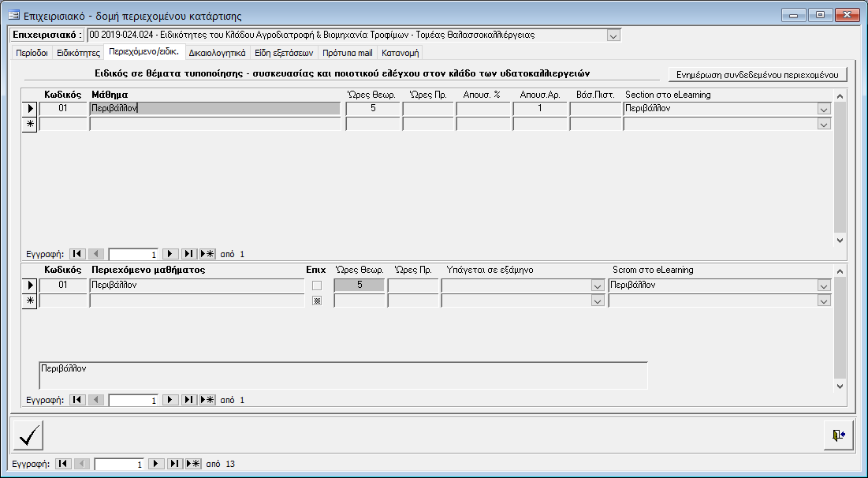Click the Περιβάλλον description text box
The image size is (868, 478).
(343, 375)
